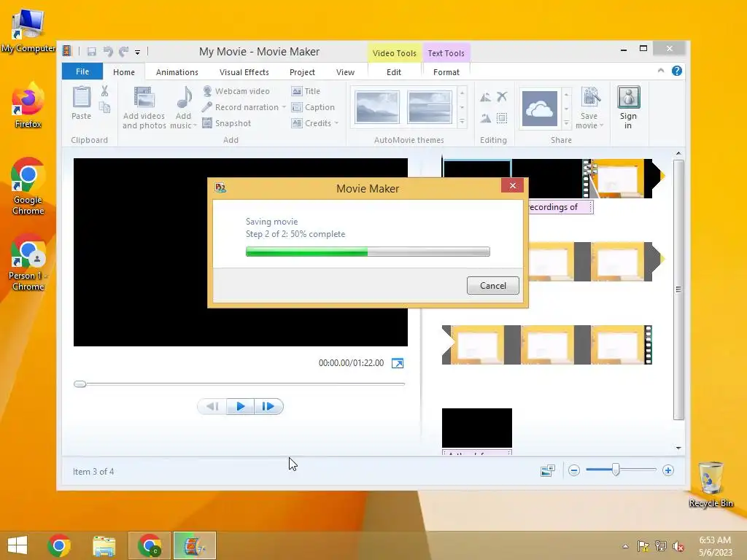
Task: Open the Video Tools Edit tab
Action: (x=393, y=72)
